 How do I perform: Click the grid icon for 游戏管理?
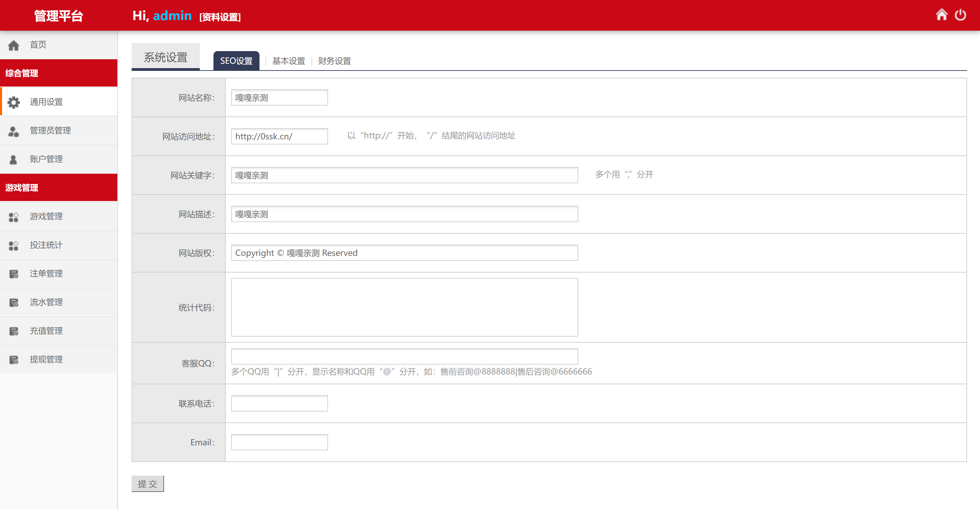13,217
